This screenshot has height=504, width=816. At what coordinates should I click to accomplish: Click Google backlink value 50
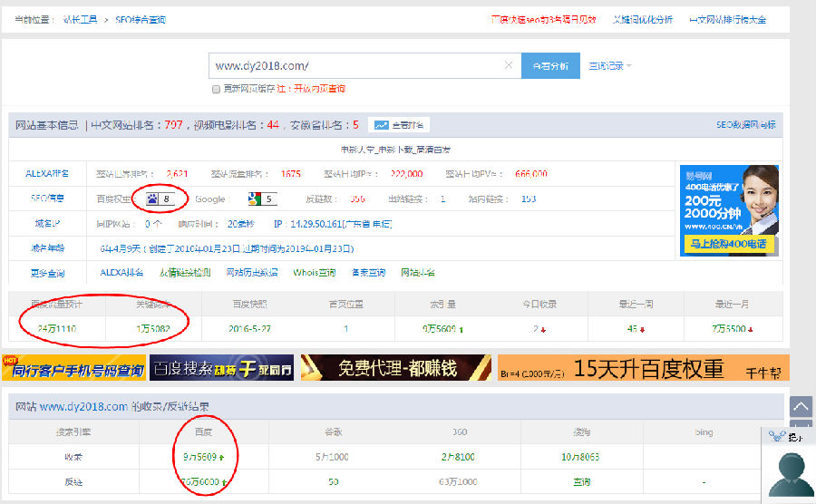tap(334, 481)
